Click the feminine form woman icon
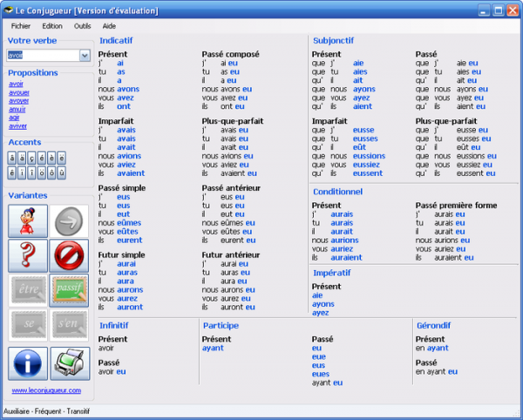 click(27, 221)
